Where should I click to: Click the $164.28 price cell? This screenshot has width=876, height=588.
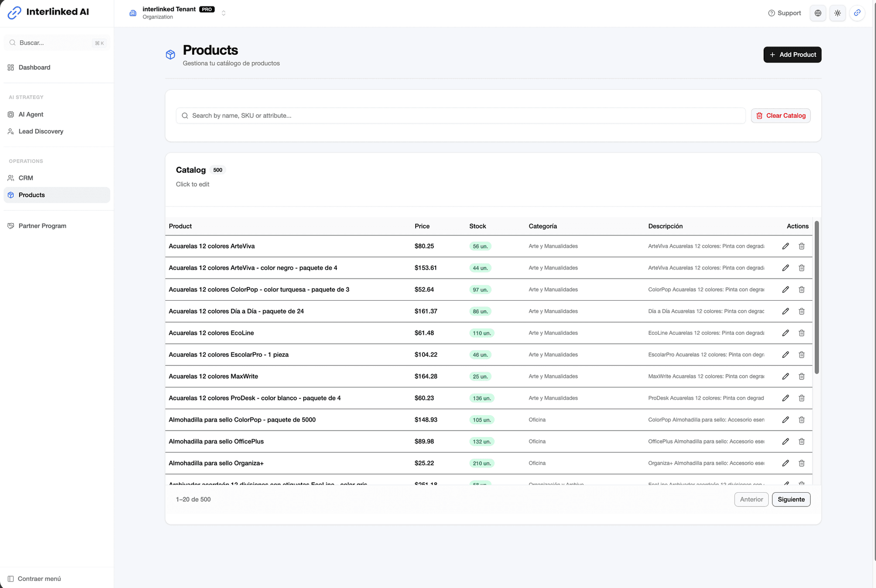click(426, 376)
